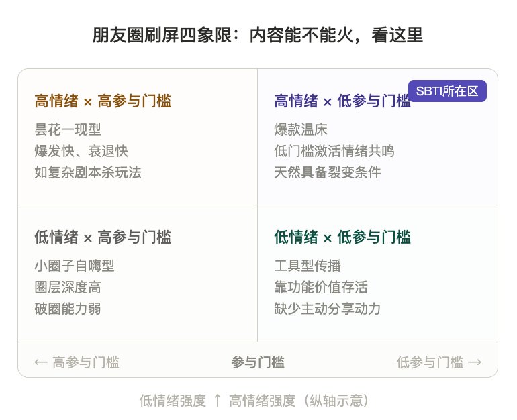Select the 高情绪 × 高参与门槛 quadrant heading
The width and height of the screenshot is (517, 420).
(103, 101)
